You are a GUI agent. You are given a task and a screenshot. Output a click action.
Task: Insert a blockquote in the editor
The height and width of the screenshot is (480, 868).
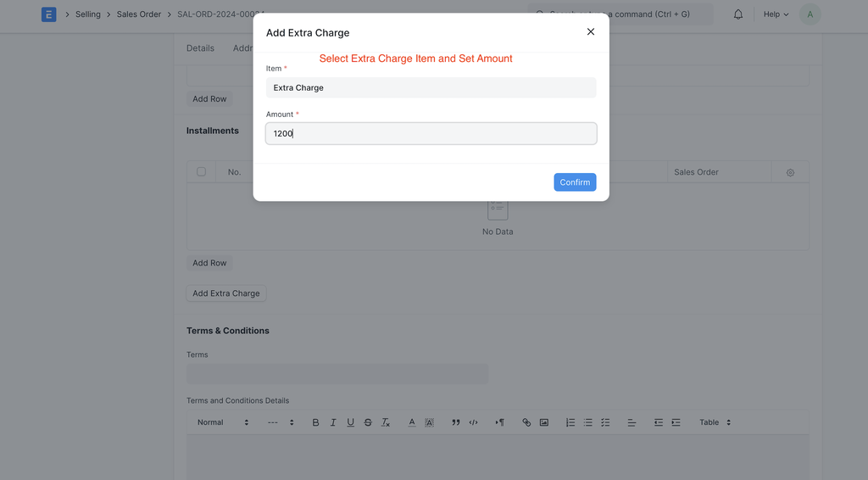(455, 422)
